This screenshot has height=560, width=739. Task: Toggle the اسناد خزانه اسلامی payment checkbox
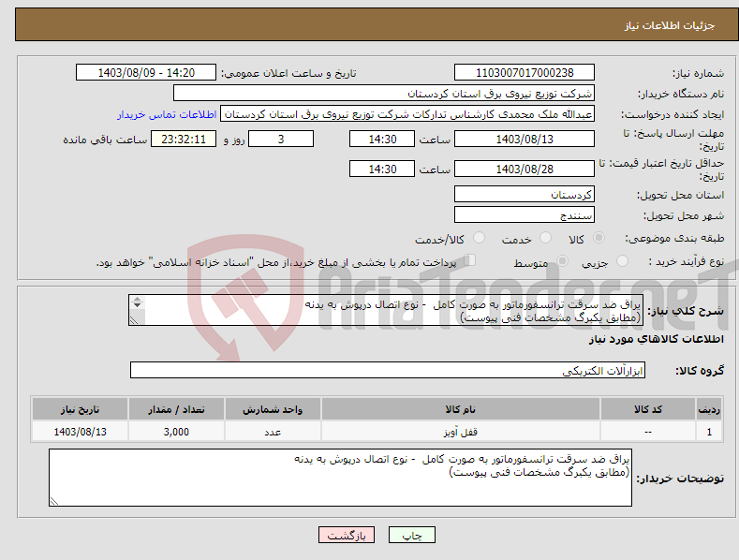[x=470, y=260]
